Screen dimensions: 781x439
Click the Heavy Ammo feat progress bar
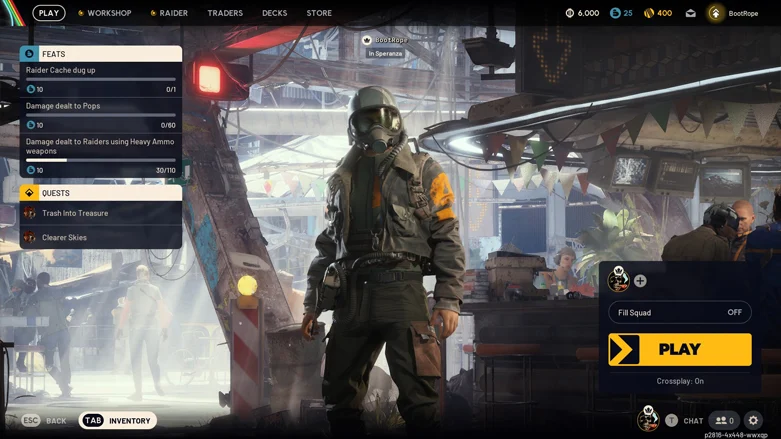(x=100, y=160)
